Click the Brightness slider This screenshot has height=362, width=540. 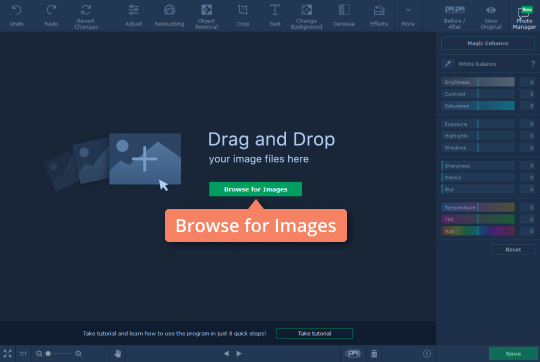[x=478, y=82]
